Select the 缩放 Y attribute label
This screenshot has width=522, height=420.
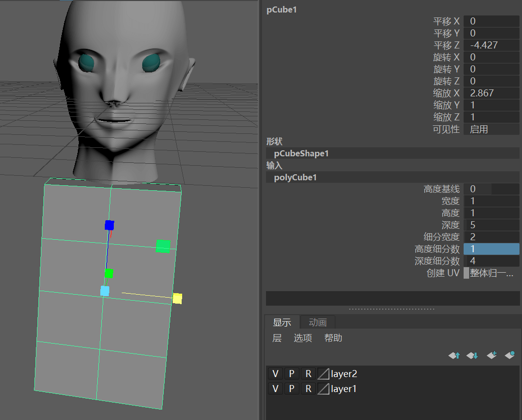tap(447, 105)
